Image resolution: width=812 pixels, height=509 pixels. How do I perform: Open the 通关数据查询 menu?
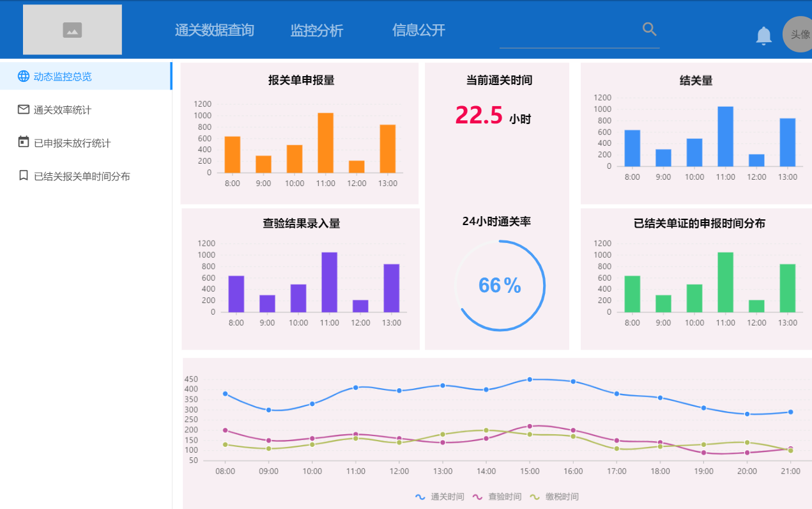215,30
